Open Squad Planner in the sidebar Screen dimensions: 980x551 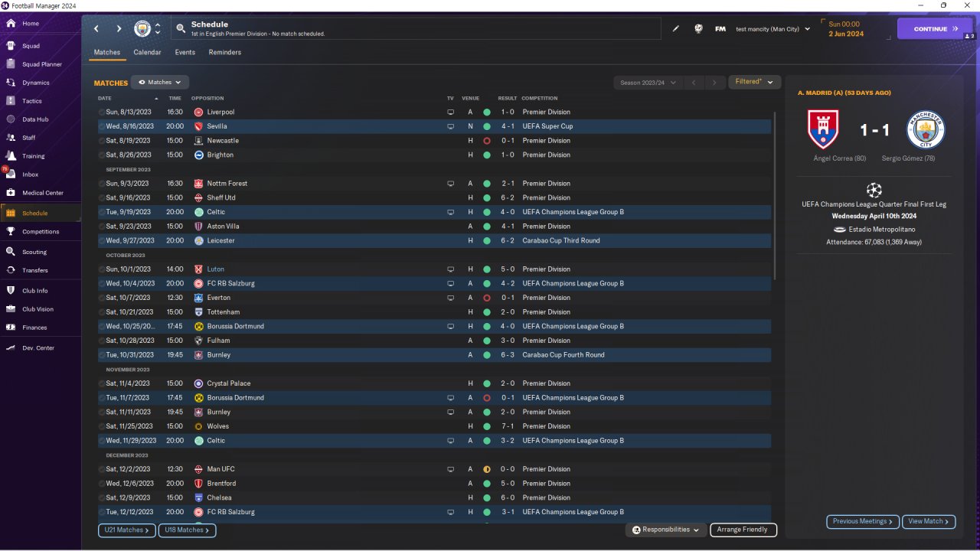[41, 64]
